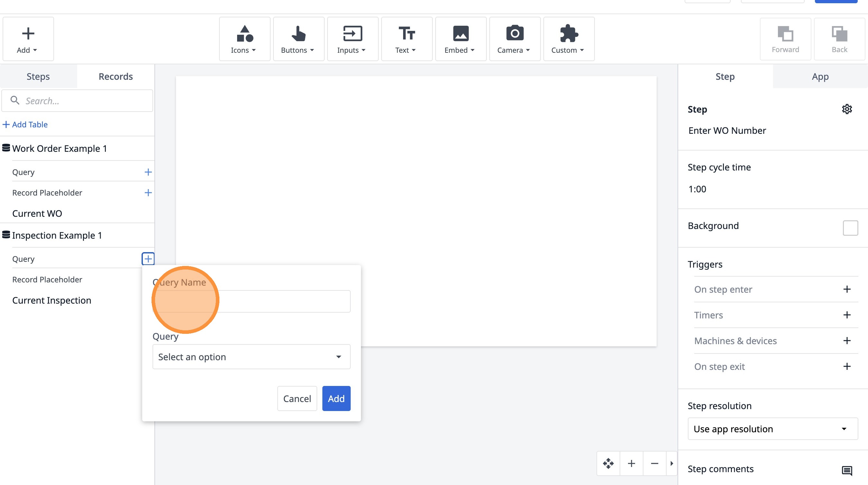Expand the Custom widgets menu

point(568,39)
